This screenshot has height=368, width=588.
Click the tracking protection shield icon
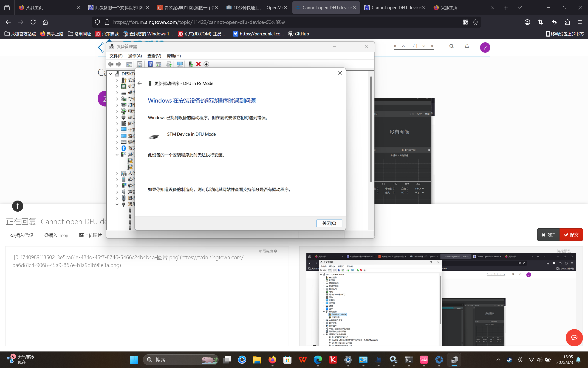(x=97, y=22)
